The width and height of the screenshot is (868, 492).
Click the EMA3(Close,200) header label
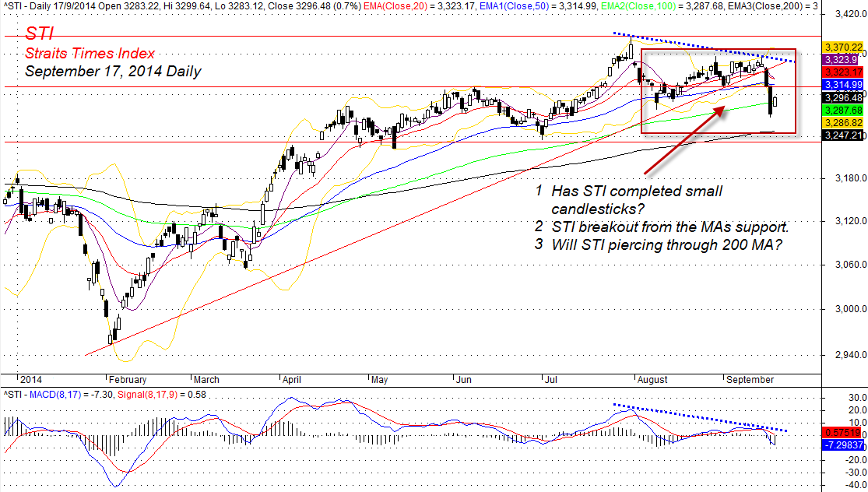pyautogui.click(x=772, y=6)
